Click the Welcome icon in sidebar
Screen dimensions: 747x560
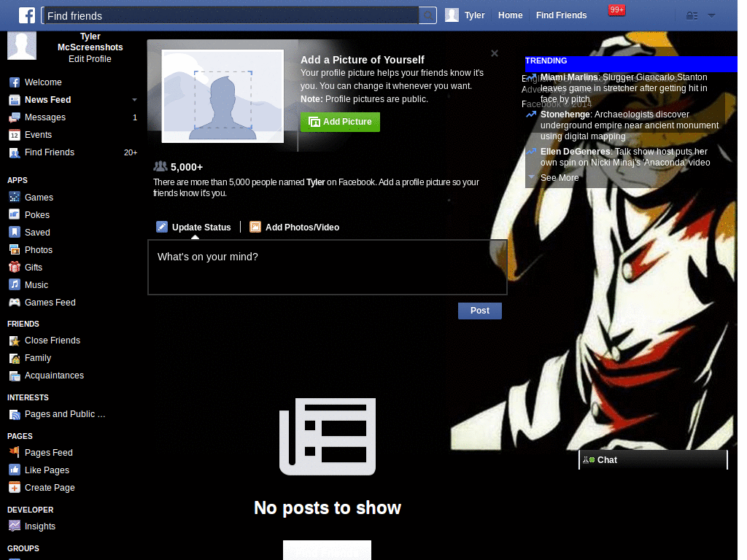pos(15,82)
